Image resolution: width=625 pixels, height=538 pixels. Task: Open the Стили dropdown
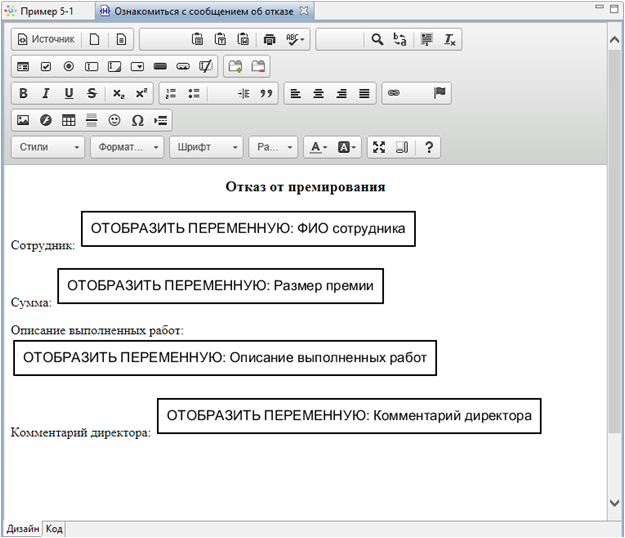click(x=50, y=147)
